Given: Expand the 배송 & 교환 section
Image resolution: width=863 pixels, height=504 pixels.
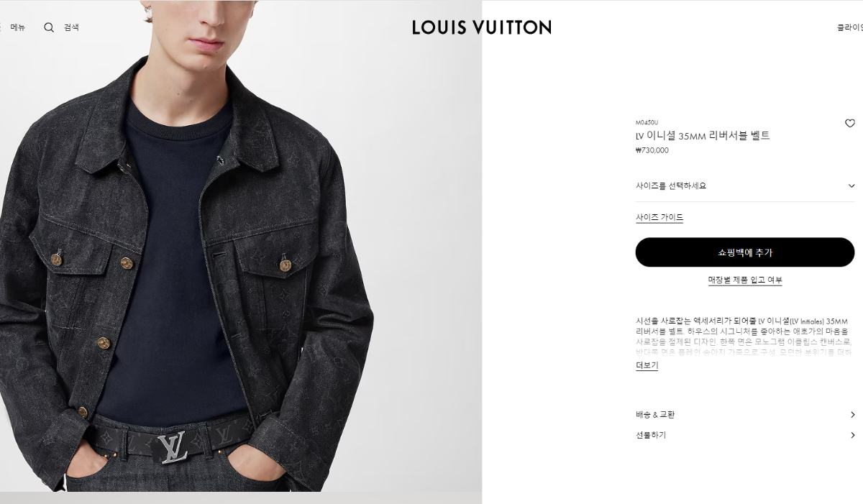Looking at the screenshot, I should pos(745,415).
